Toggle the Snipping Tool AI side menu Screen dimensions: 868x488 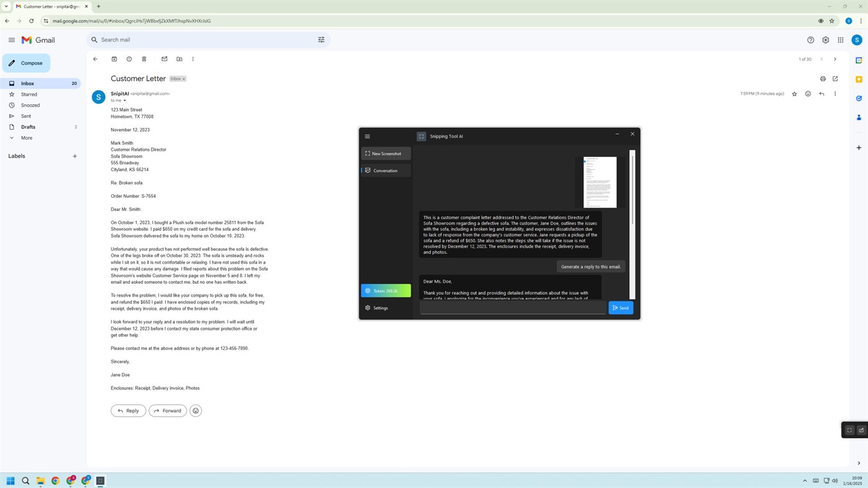pyautogui.click(x=367, y=136)
